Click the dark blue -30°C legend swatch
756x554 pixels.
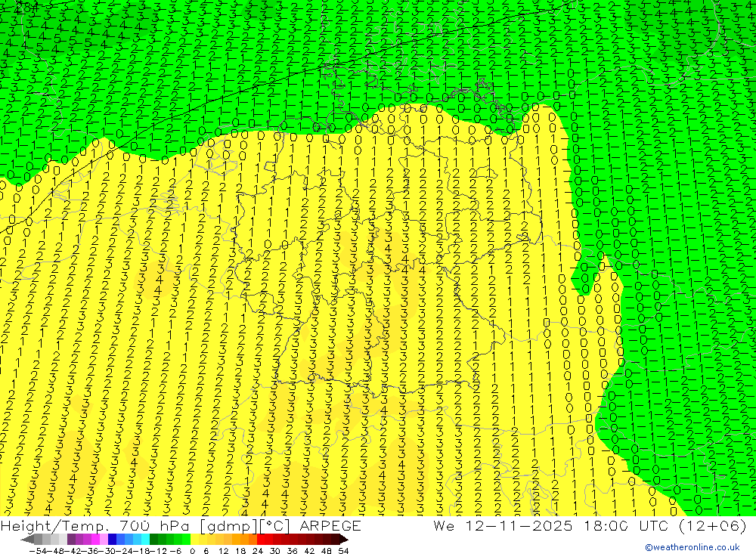112,539
